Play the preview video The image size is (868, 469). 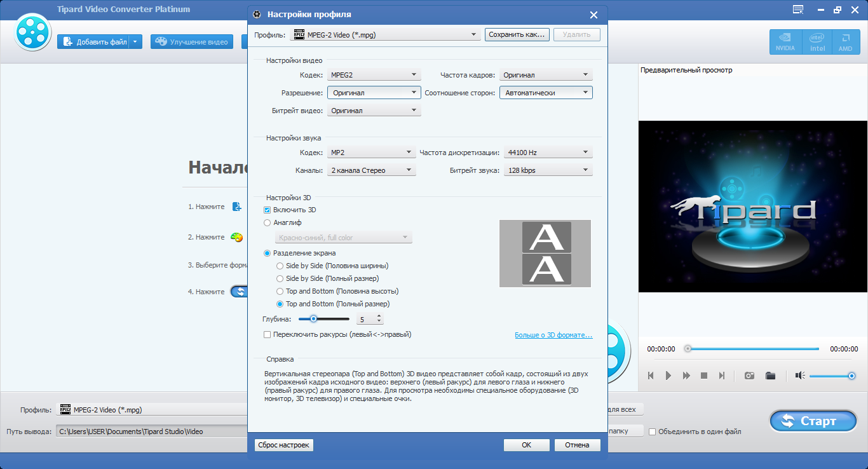tap(668, 376)
